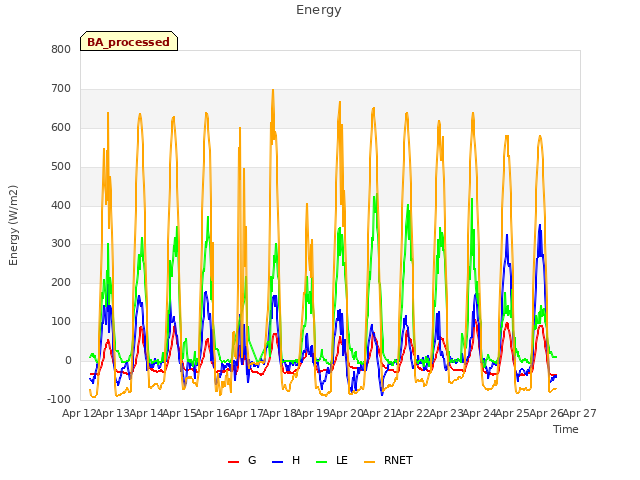Toggle the H series legend entry
The image size is (640, 480).
pos(286,460)
